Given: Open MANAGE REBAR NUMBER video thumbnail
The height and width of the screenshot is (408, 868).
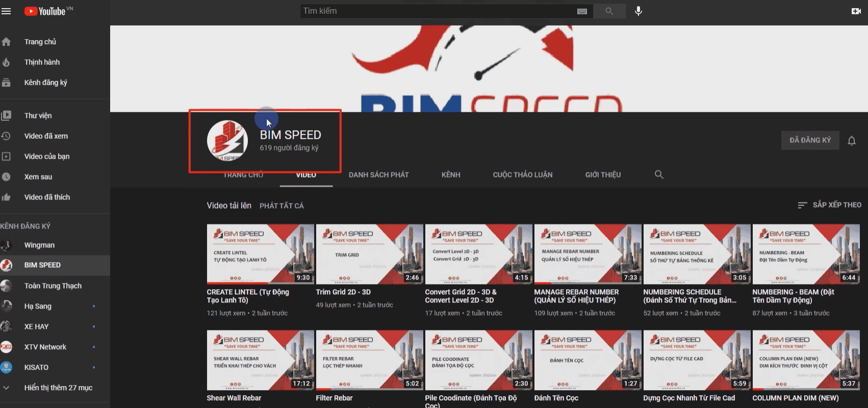Looking at the screenshot, I should pyautogui.click(x=588, y=254).
